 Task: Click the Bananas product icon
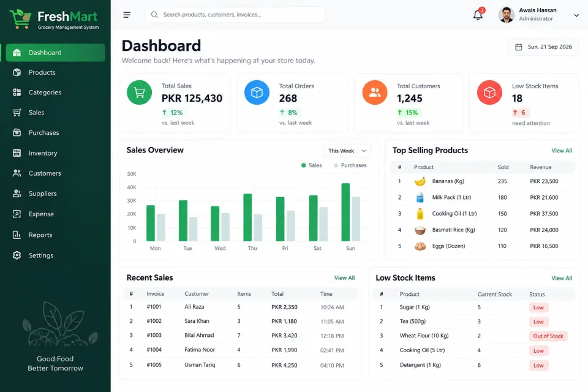pos(420,181)
